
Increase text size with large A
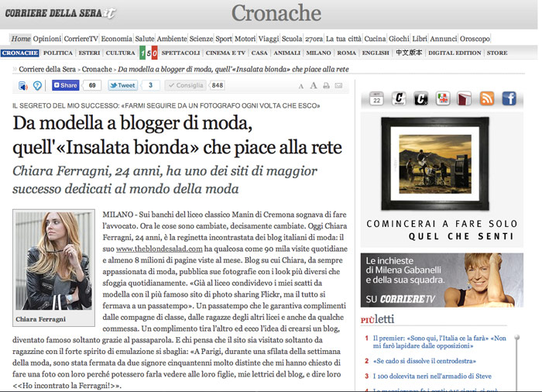[x=312, y=86]
